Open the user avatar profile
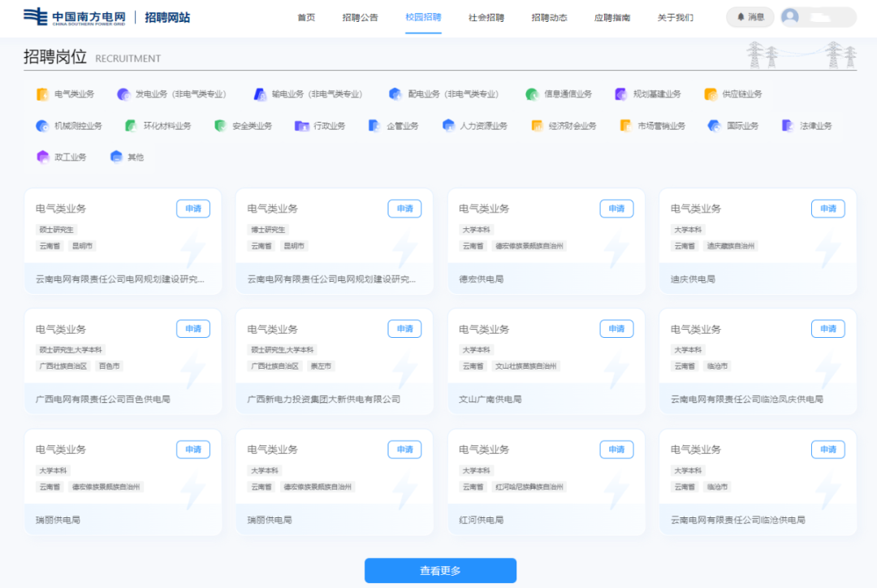The width and height of the screenshot is (877, 588). click(x=790, y=17)
